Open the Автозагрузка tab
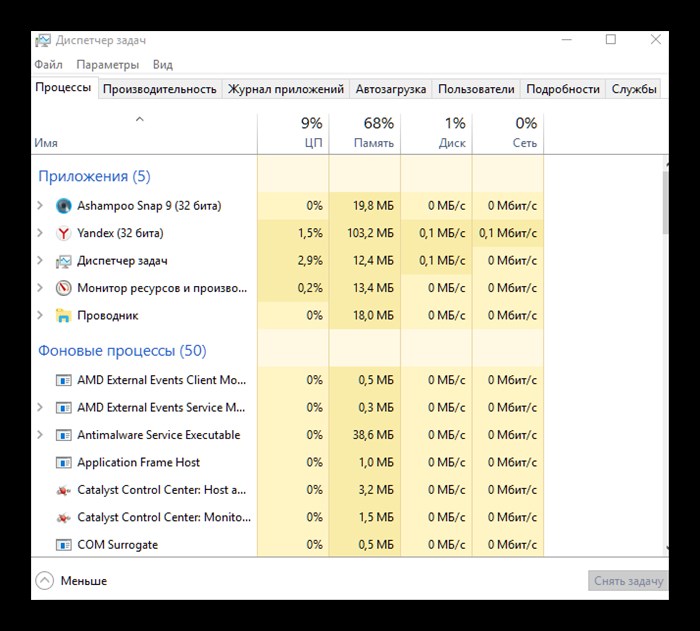Viewport: 700px width, 631px height. pyautogui.click(x=391, y=89)
